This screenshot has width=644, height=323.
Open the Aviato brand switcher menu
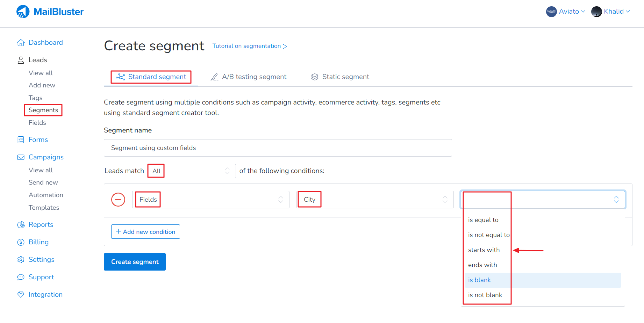(x=566, y=12)
